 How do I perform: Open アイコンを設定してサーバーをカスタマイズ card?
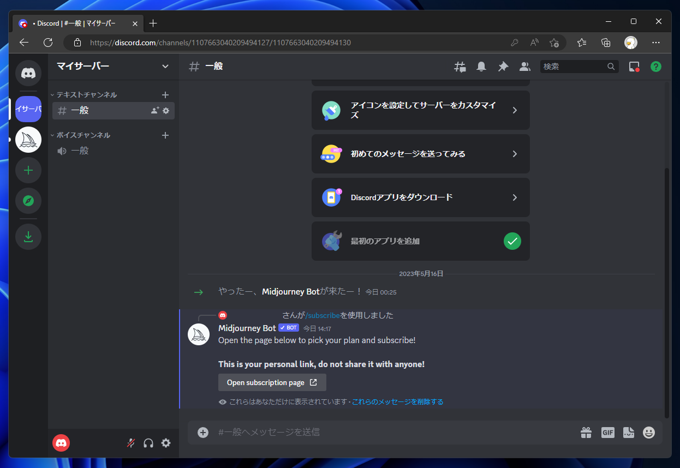421,110
